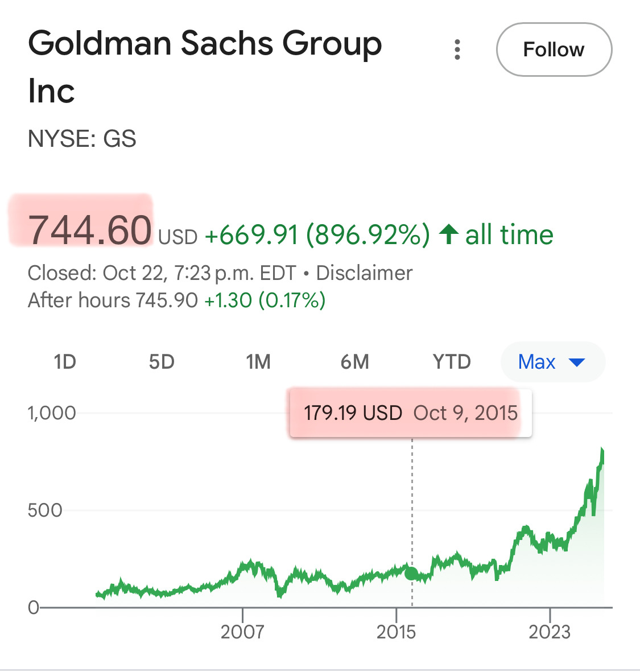Select the 1D time range tab
This screenshot has width=640, height=672.
[x=65, y=362]
